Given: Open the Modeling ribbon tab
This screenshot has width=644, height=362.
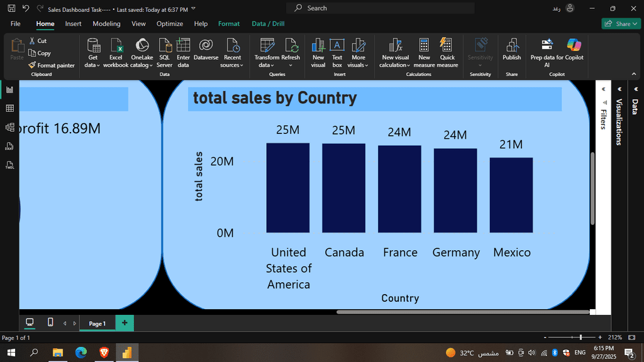Looking at the screenshot, I should pos(106,24).
